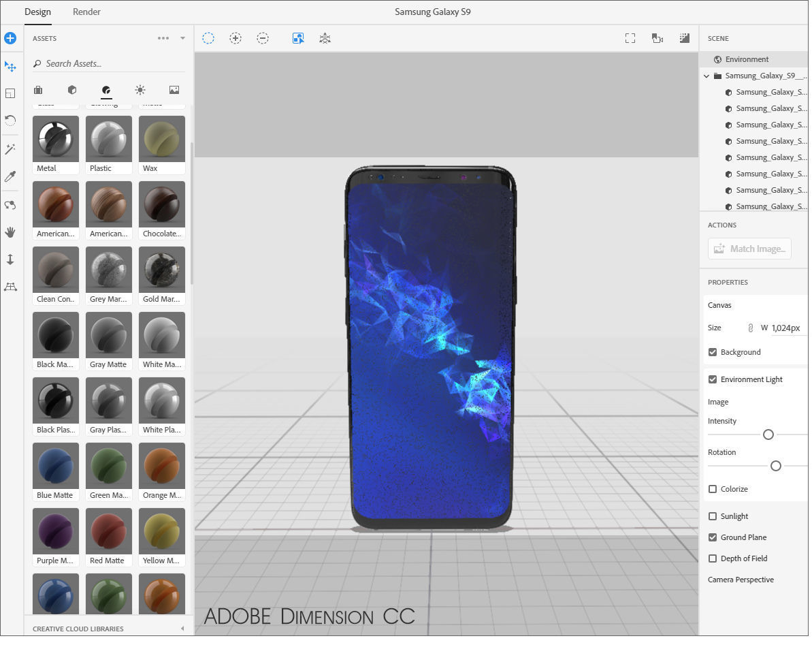Show the Lights assets category

[x=140, y=90]
